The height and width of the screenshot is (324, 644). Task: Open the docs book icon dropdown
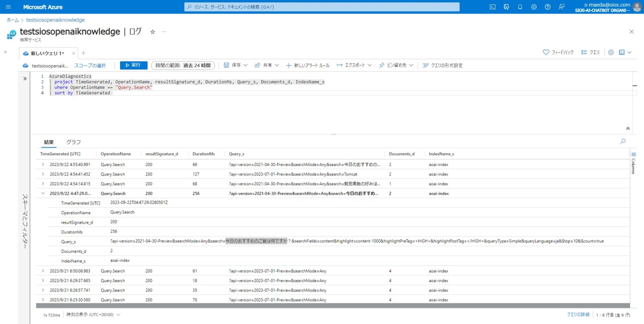625,52
